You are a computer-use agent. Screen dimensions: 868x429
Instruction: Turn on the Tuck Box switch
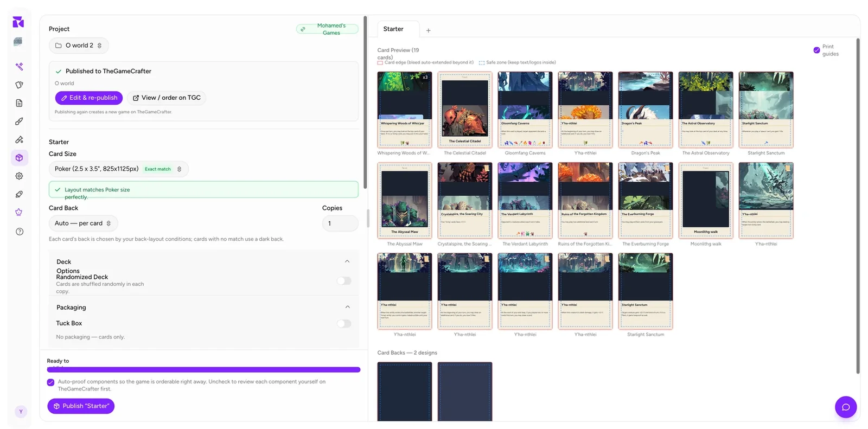point(344,323)
